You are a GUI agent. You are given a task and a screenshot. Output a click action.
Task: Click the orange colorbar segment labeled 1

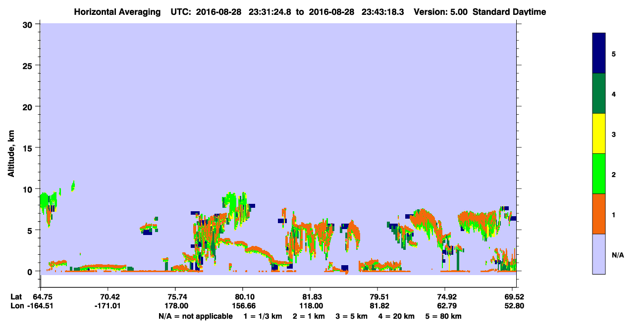(x=599, y=214)
